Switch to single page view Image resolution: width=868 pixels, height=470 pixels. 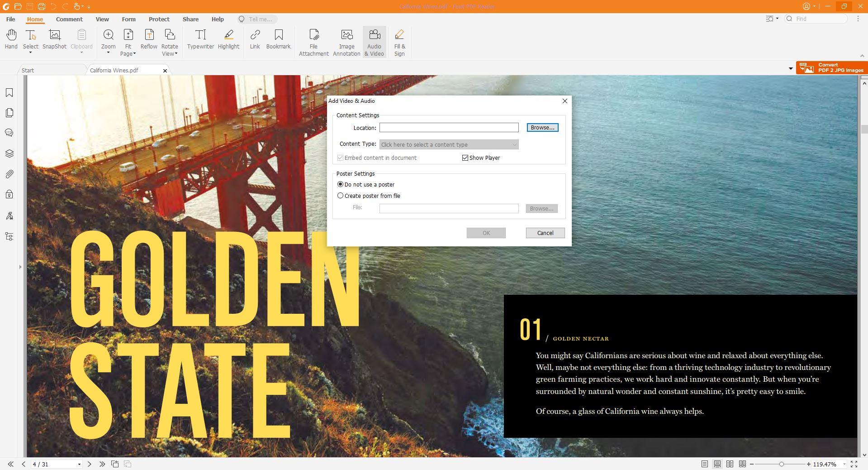pyautogui.click(x=705, y=464)
